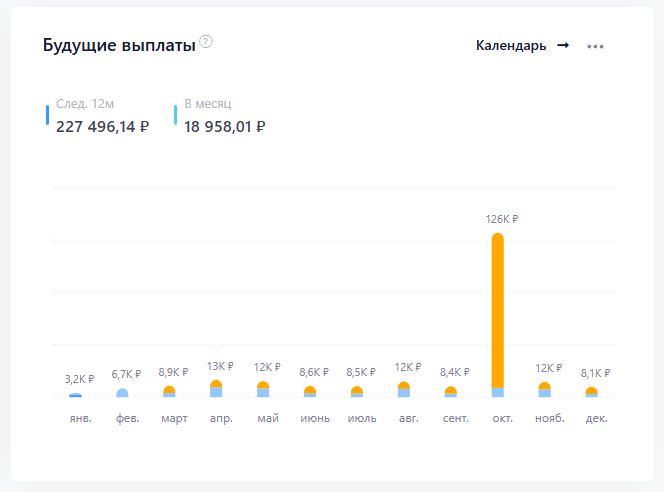Viewport: 664px width, 492px height.
Task: Select the След. 12м total amount
Action: pos(102,126)
